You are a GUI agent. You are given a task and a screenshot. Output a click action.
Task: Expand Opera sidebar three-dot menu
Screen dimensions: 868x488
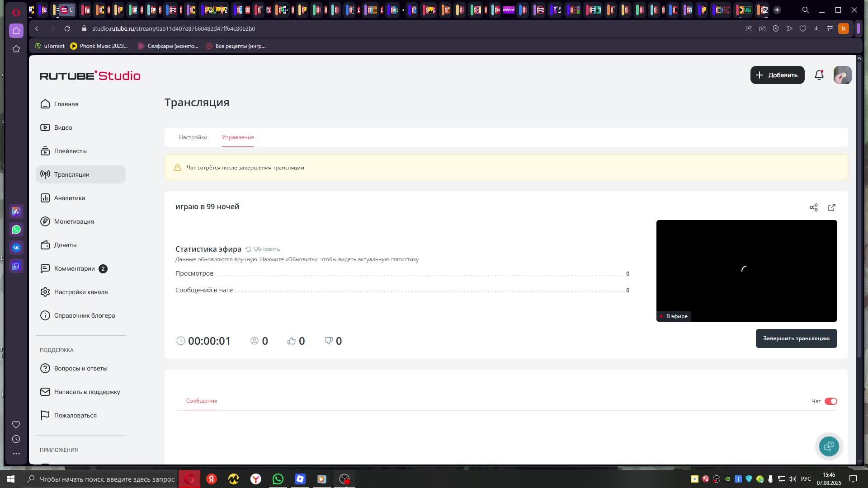pyautogui.click(x=16, y=454)
